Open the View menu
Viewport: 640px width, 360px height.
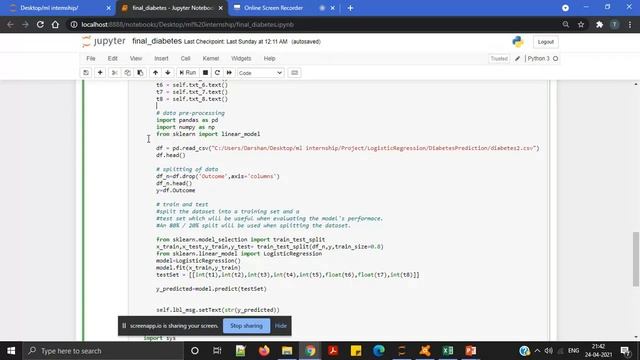point(136,58)
